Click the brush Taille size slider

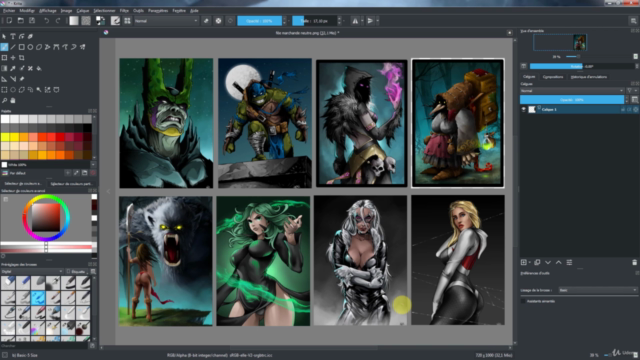[x=315, y=21]
